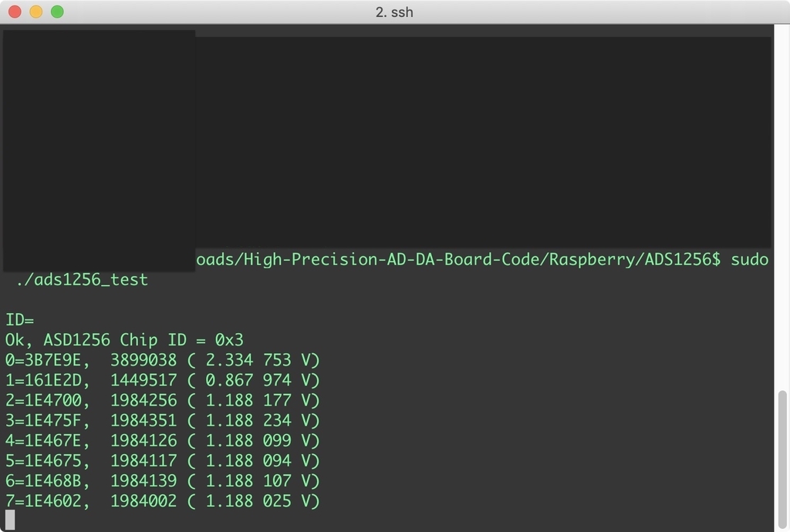Click the voltage '2.334 753 V'

tap(258, 360)
